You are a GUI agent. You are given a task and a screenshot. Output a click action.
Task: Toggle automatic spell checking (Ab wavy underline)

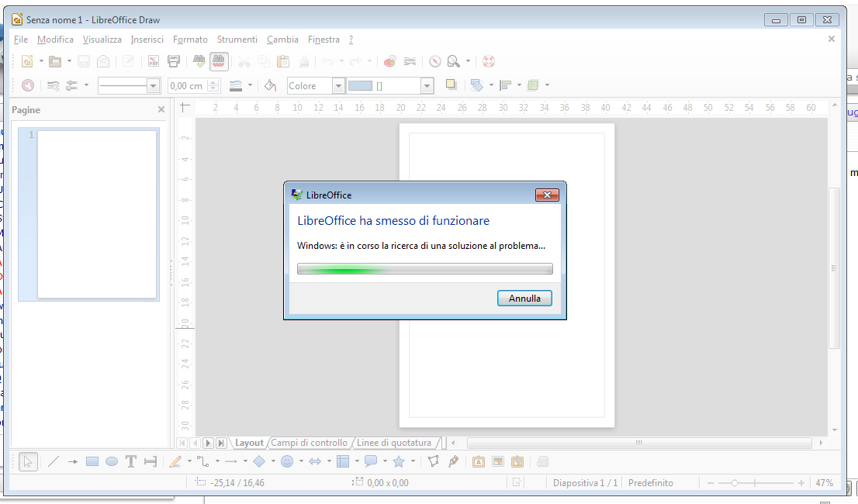click(x=218, y=61)
